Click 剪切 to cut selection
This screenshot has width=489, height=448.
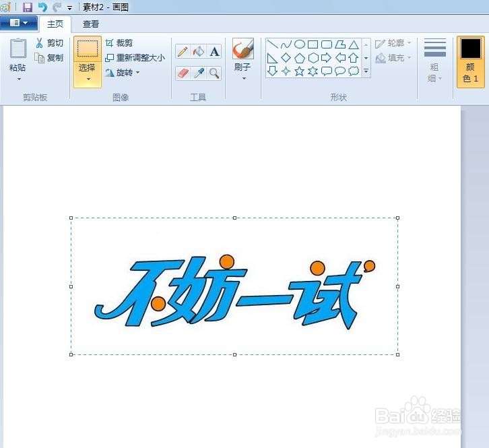[50, 42]
